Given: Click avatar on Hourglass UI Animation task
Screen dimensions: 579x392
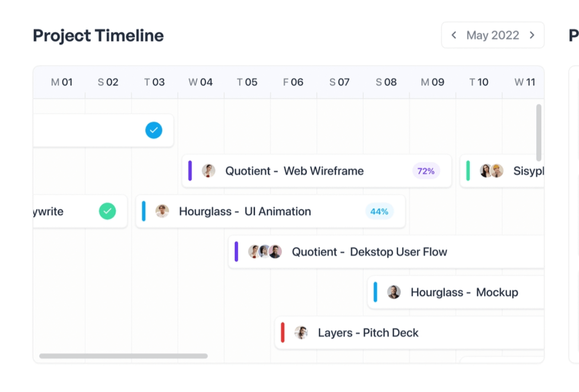Looking at the screenshot, I should point(162,211).
